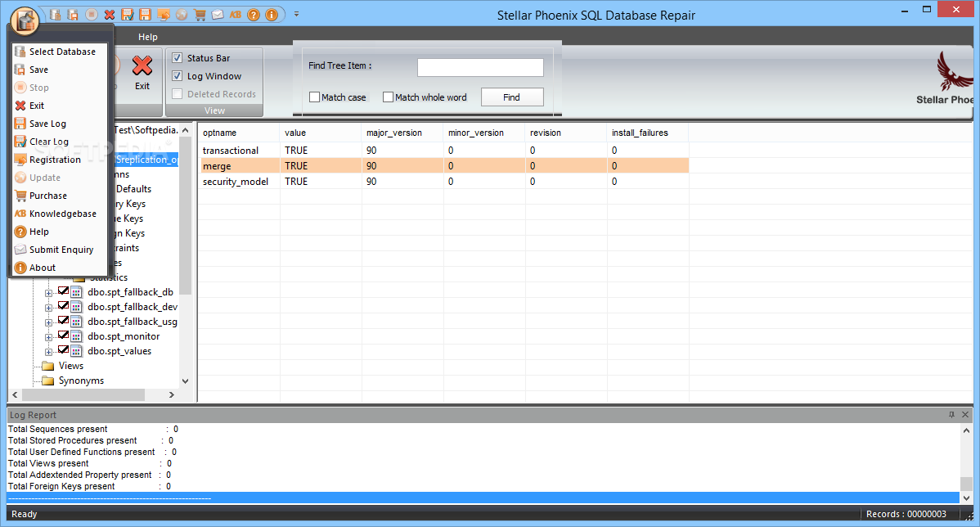Click tree panel scroll down arrow
The width and height of the screenshot is (980, 527).
[x=185, y=381]
